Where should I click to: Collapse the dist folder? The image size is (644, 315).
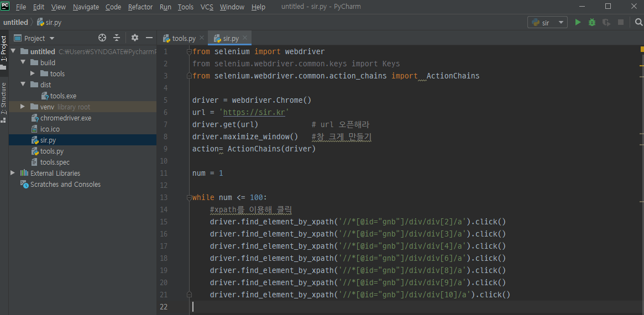coord(23,85)
